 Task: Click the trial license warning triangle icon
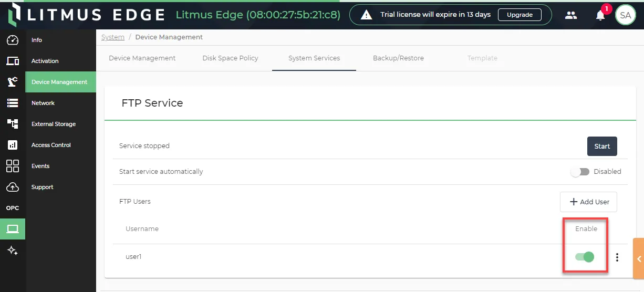pyautogui.click(x=367, y=15)
